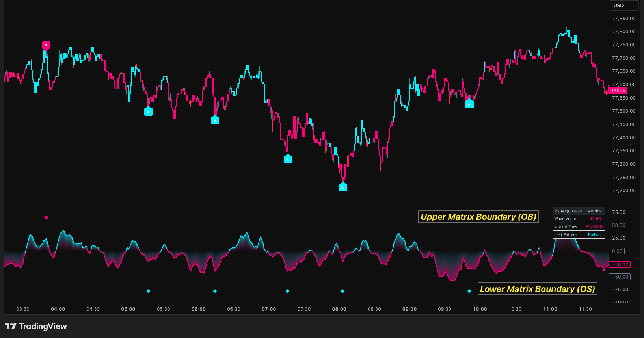The height and width of the screenshot is (338, 644).
Task: Select the cyan oversold dot below the 06:15 dip
Action: (x=215, y=291)
